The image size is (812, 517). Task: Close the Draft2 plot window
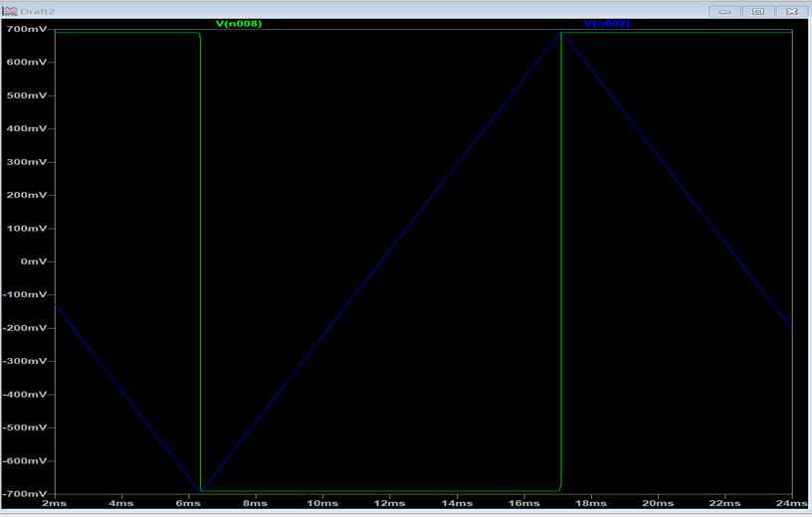click(789, 11)
